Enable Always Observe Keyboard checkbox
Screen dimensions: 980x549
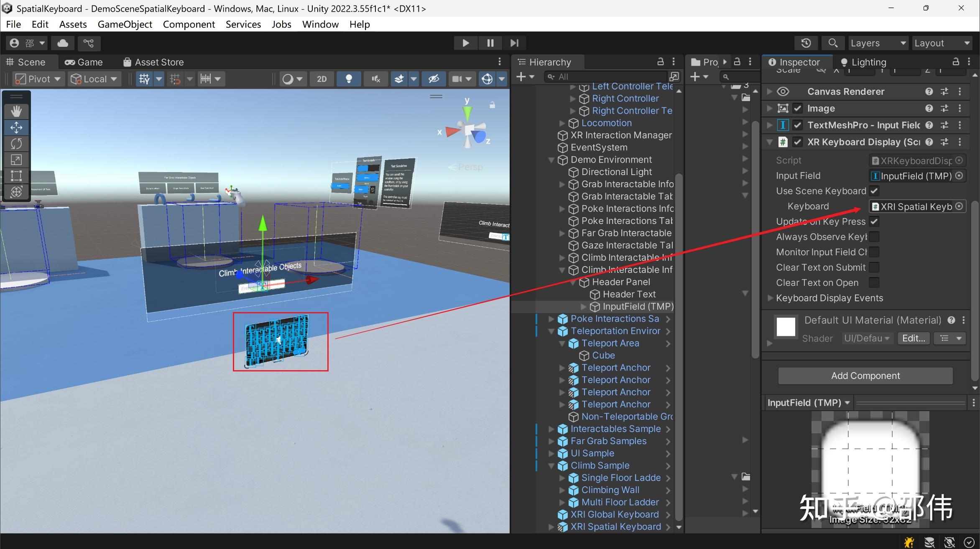[x=874, y=237]
